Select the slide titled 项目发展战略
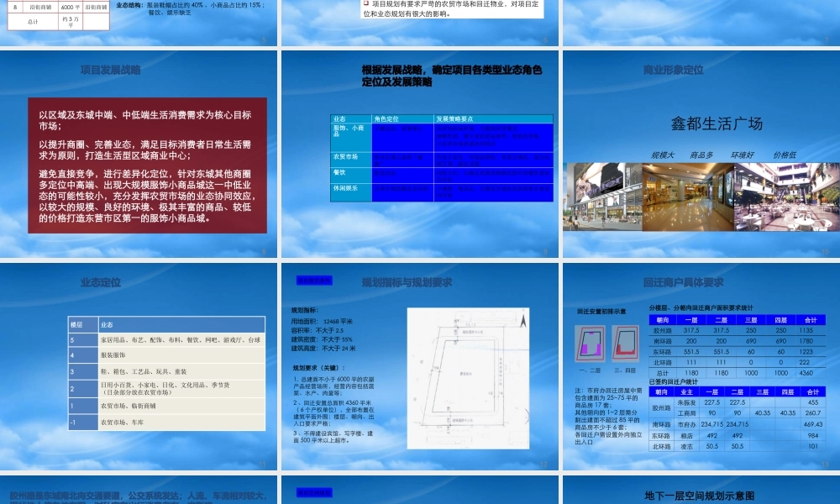Image resolution: width=840 pixels, height=504 pixels. [x=139, y=154]
